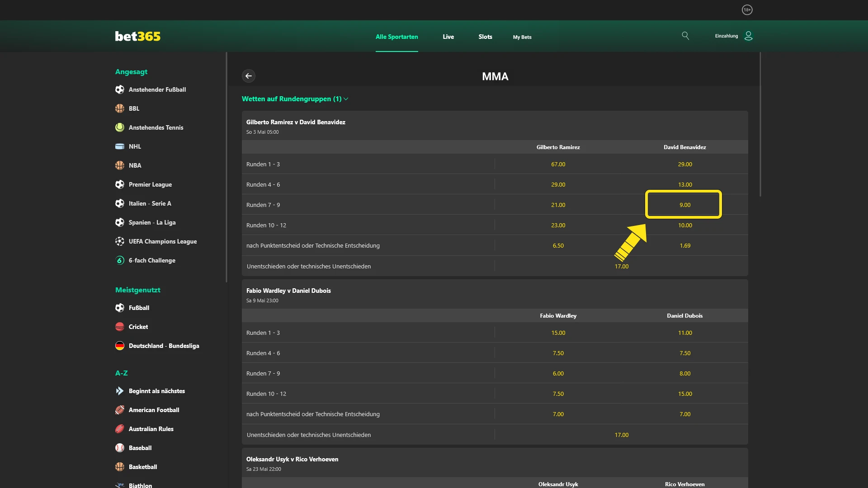Click the back arrow above MMA

[249, 76]
